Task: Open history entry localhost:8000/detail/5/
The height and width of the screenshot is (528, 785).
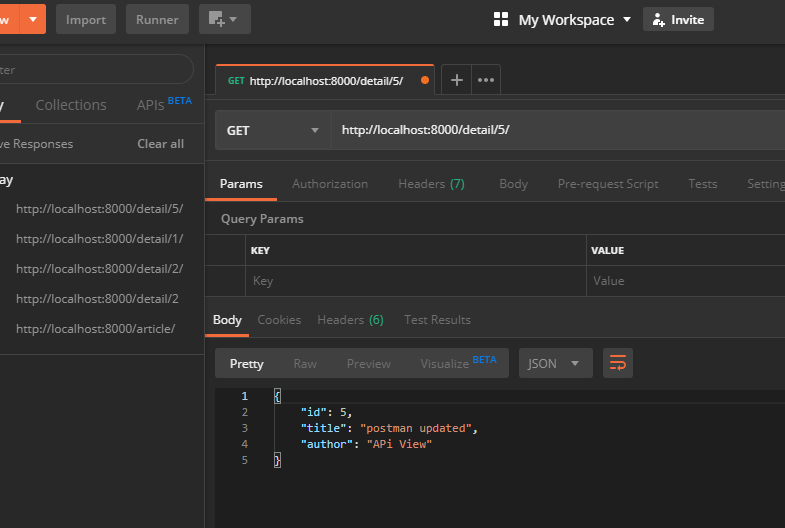Action: pyautogui.click(x=100, y=209)
